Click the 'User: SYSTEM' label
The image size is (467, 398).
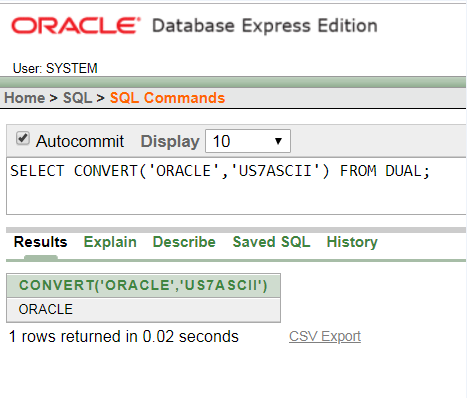55,68
